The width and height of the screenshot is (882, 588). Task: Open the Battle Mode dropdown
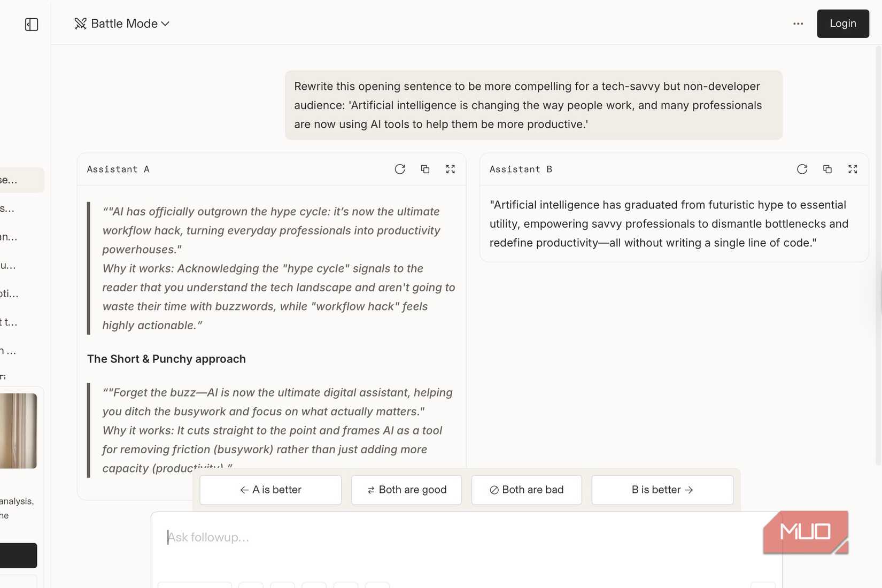165,24
